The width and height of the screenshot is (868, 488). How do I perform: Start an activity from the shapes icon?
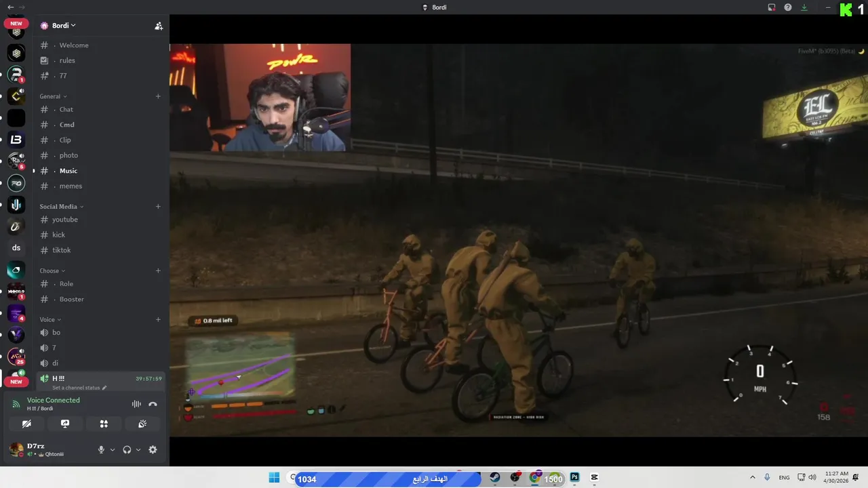tap(104, 424)
